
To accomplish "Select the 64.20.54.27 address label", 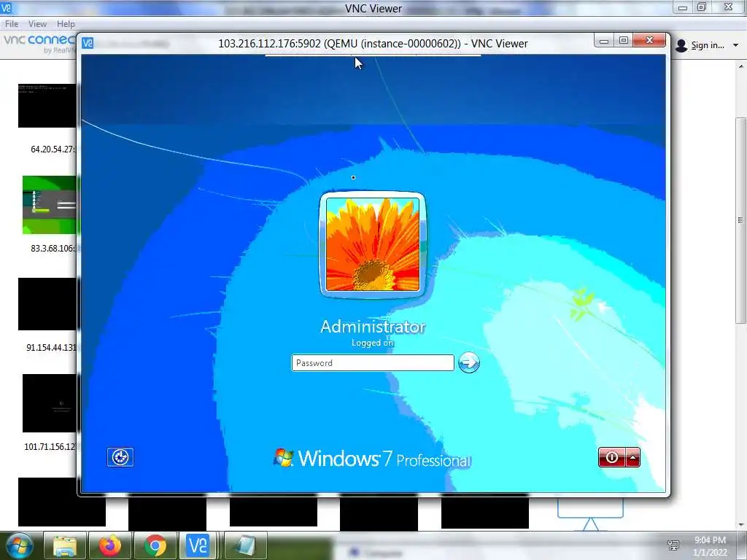I will coord(53,149).
